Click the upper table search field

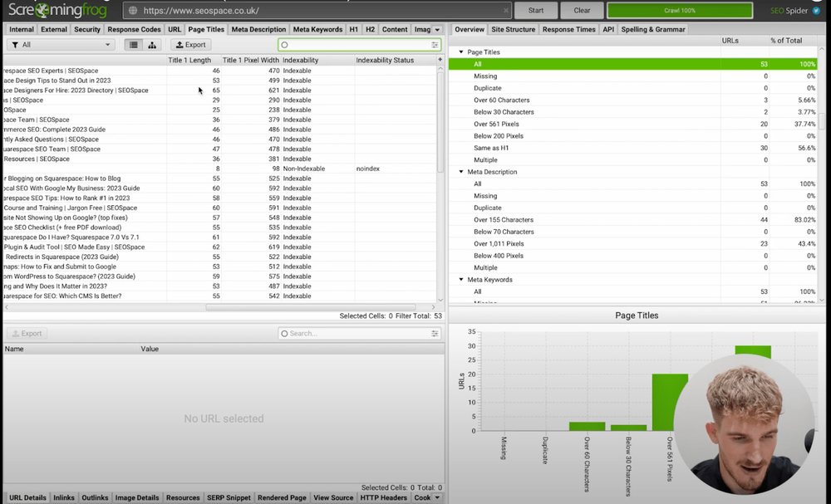(359, 45)
